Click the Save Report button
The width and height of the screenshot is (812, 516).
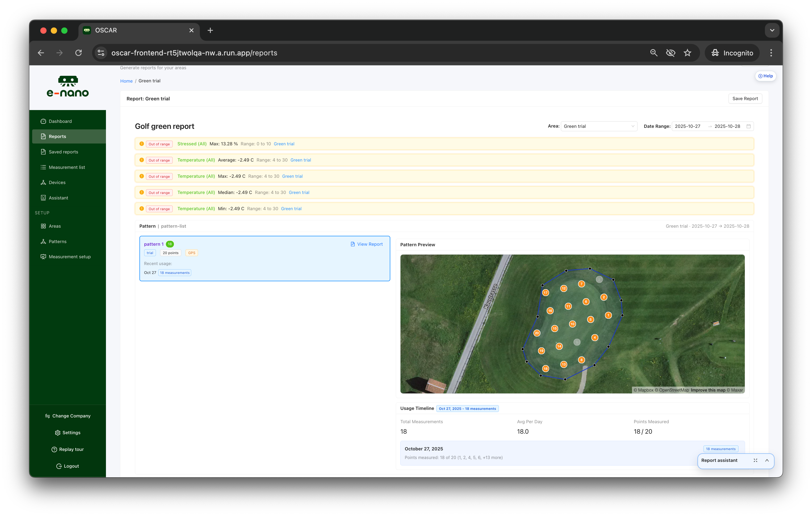pyautogui.click(x=745, y=98)
